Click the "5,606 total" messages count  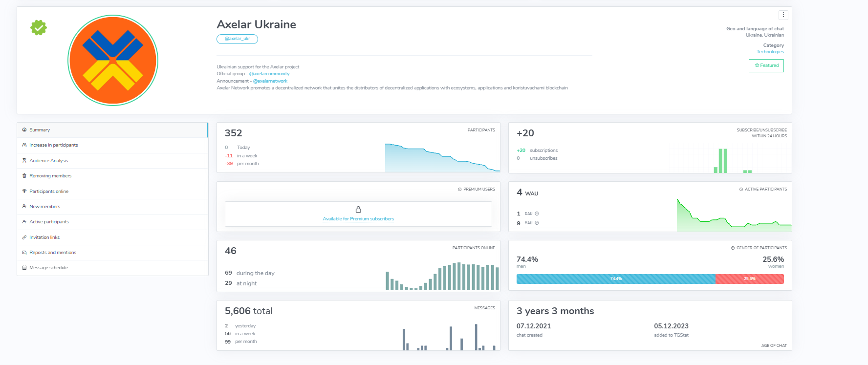249,311
